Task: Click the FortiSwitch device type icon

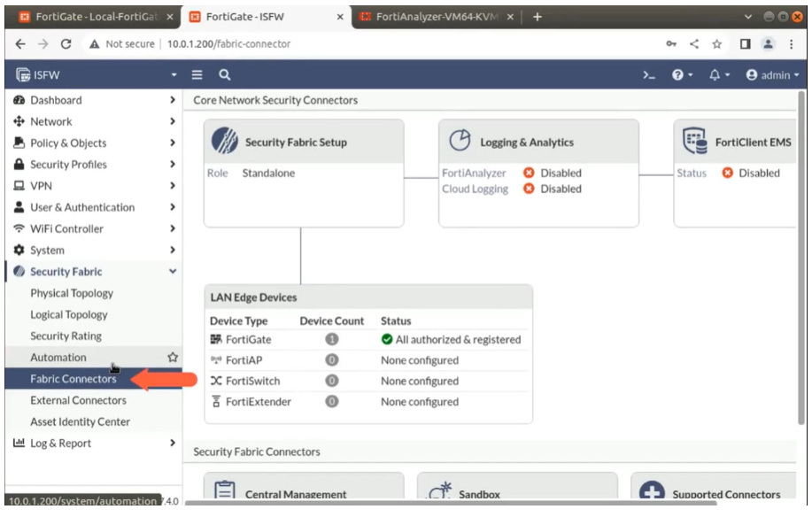Action: pos(216,381)
